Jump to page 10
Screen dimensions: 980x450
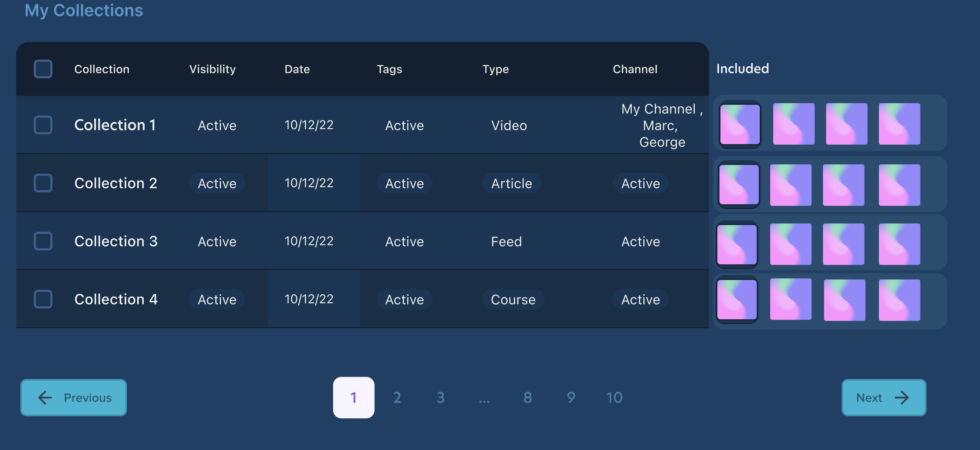[x=614, y=398]
